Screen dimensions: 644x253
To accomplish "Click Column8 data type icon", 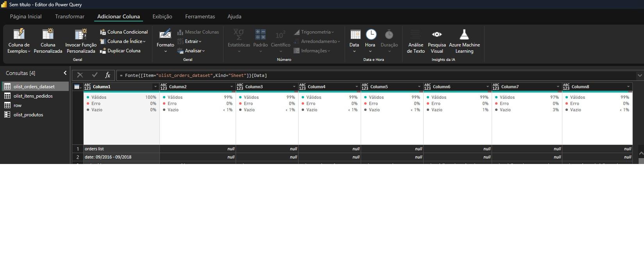I will (x=566, y=87).
